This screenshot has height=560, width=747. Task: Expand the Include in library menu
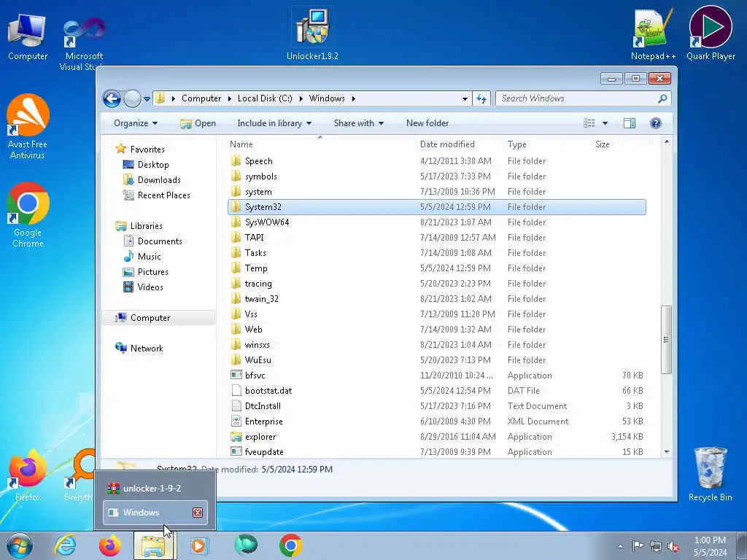pos(274,123)
